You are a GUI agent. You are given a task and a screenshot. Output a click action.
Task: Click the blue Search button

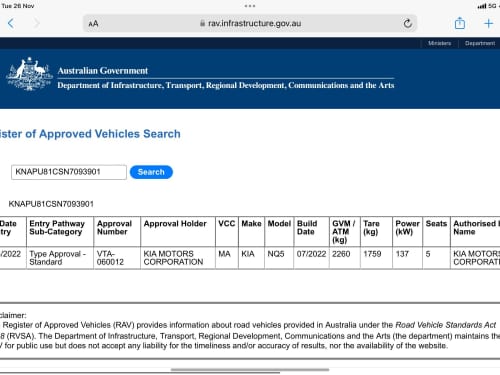pyautogui.click(x=151, y=172)
